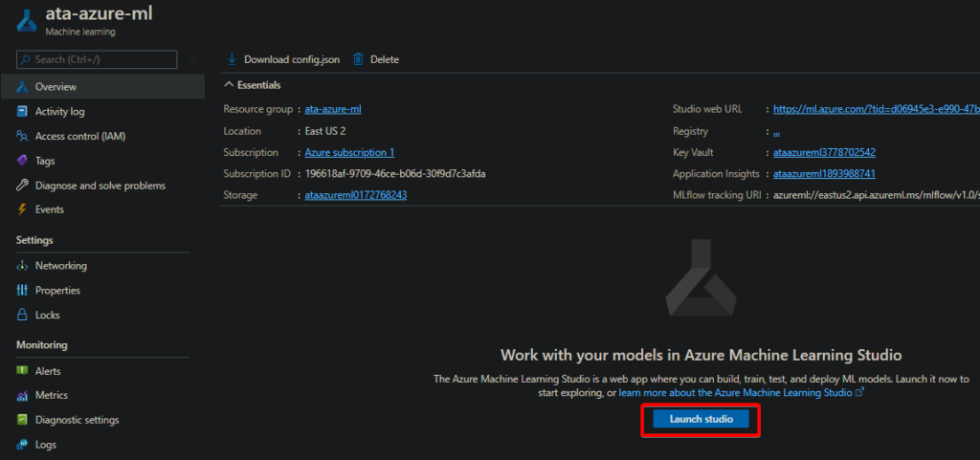
Task: Click the purple Tags icon
Action: (23, 161)
